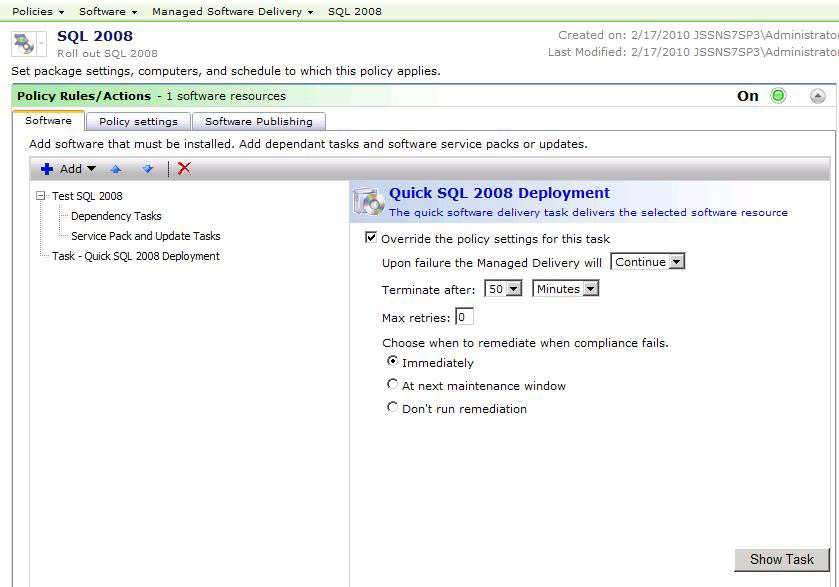Image resolution: width=839 pixels, height=587 pixels.
Task: Click the Show Task button
Action: (781, 560)
